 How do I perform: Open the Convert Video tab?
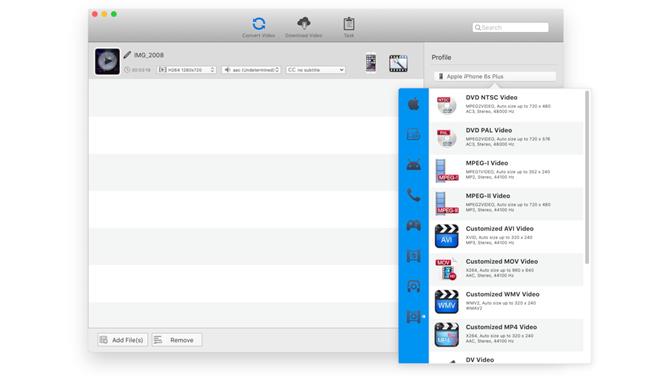(x=259, y=27)
